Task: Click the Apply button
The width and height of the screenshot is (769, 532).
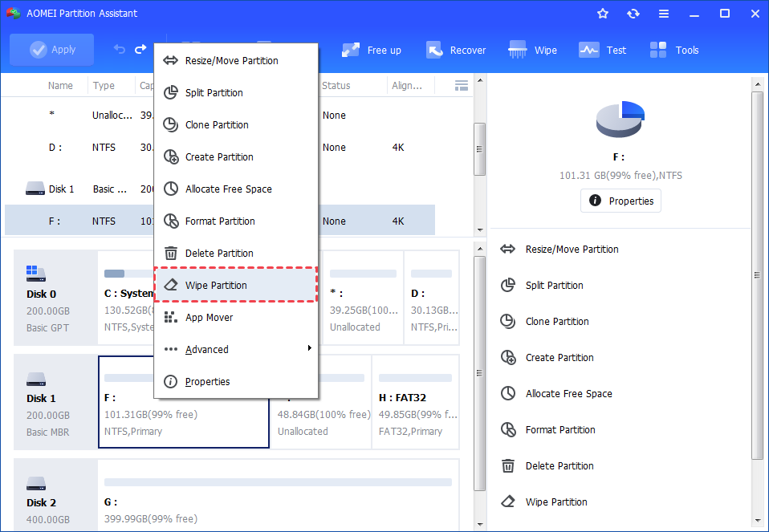Action: click(x=51, y=50)
